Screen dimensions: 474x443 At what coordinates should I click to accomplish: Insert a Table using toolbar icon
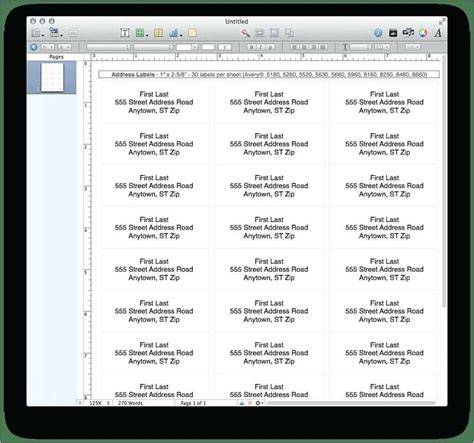click(x=159, y=33)
